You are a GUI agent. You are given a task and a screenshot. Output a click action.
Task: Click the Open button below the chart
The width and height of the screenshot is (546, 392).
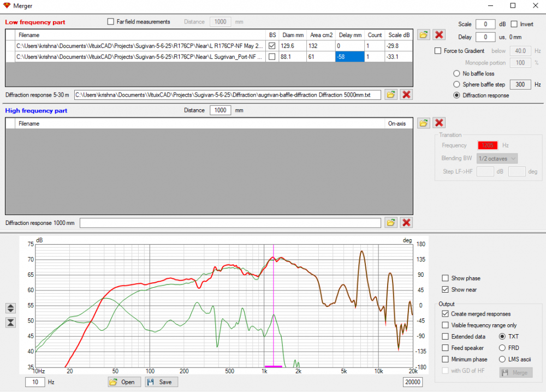[x=124, y=382]
